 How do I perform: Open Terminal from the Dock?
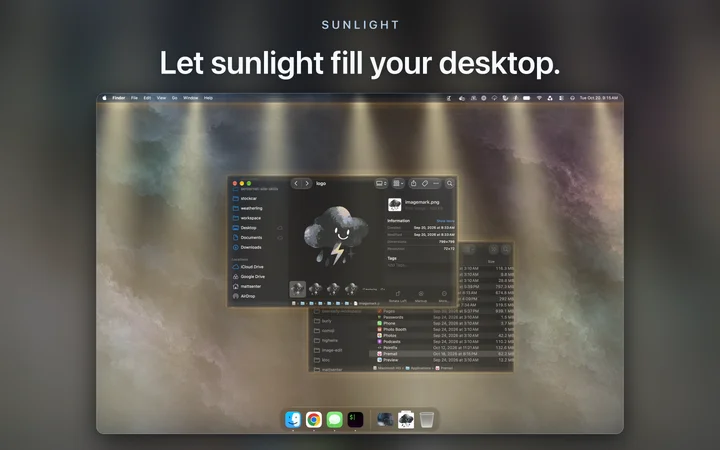tap(355, 419)
